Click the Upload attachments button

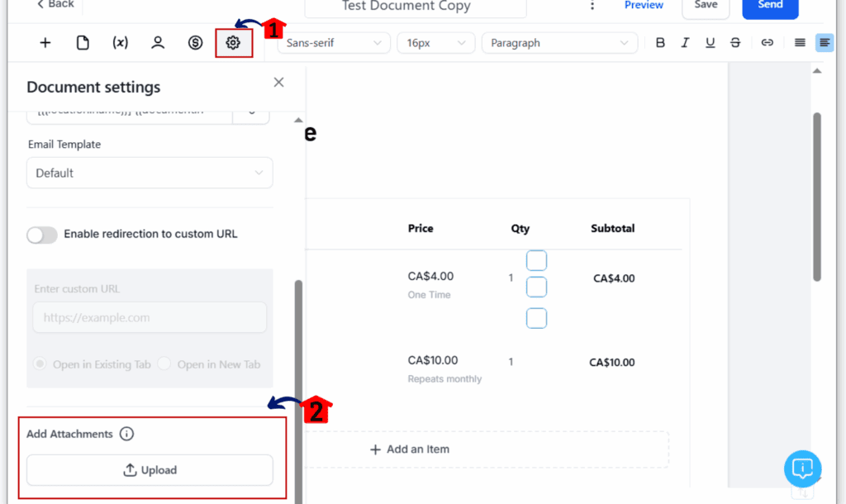pyautogui.click(x=150, y=470)
